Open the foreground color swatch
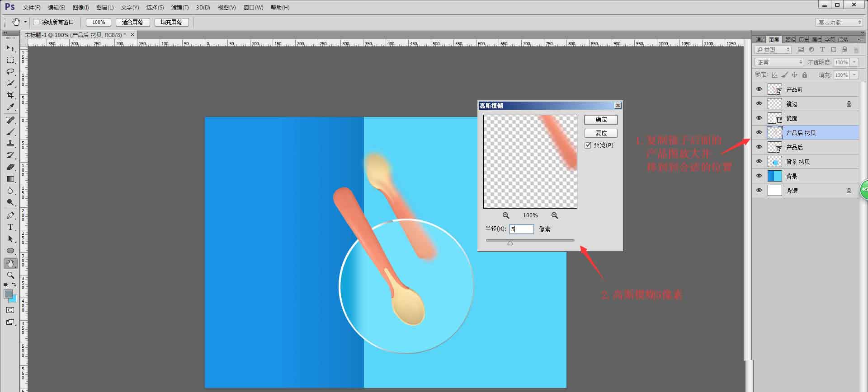The height and width of the screenshot is (392, 868). [8, 294]
